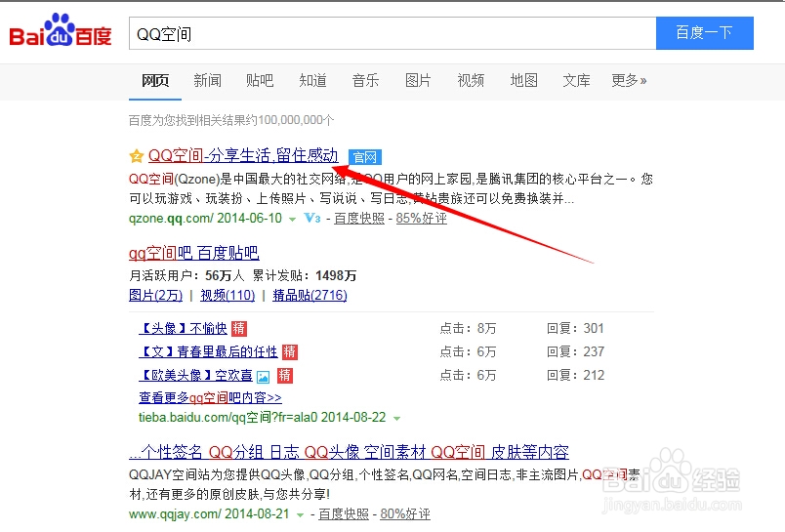Open the 视频(110) link

coord(227,295)
